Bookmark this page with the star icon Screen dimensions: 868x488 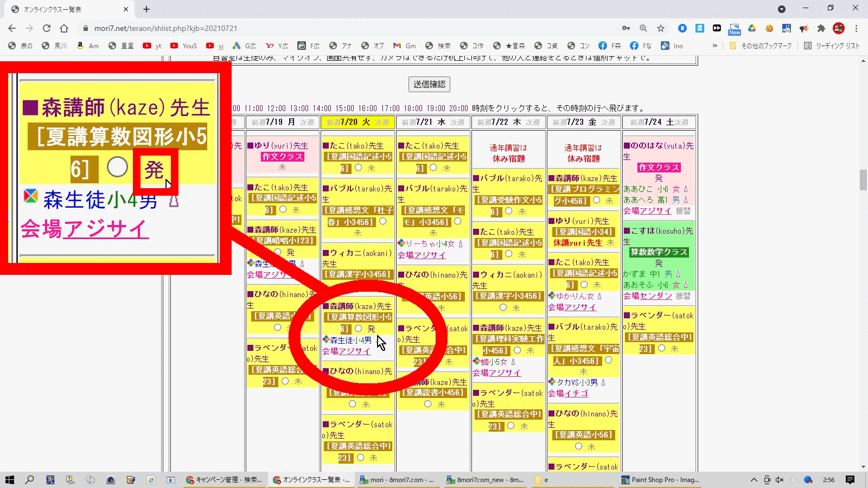(x=661, y=28)
